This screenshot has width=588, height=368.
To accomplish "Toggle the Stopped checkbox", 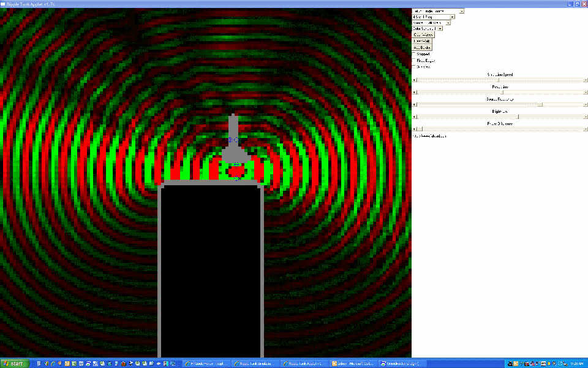I will 415,55.
